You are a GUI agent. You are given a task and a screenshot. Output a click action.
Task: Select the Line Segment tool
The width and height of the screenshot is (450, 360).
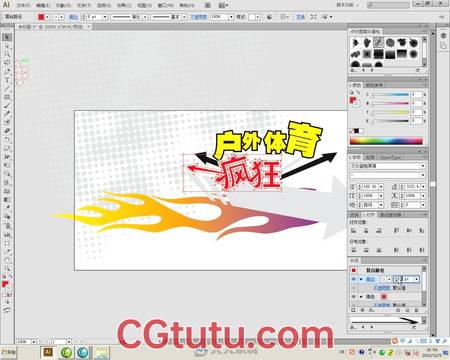(7, 89)
